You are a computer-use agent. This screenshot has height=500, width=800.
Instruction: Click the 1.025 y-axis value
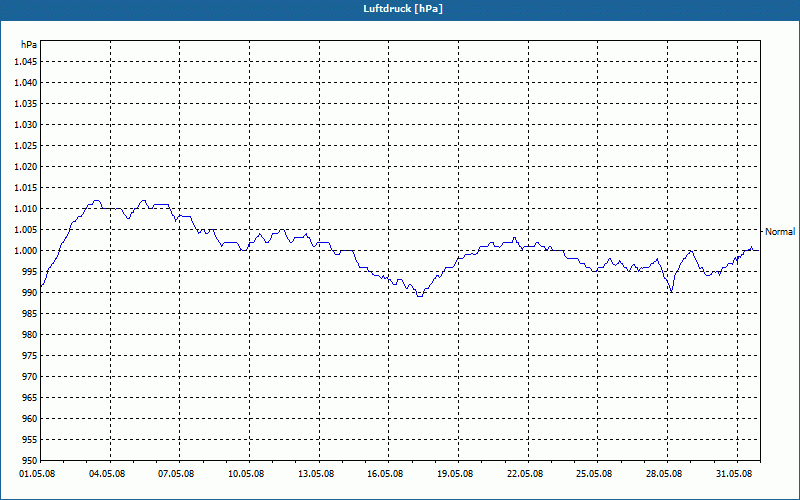click(x=26, y=145)
